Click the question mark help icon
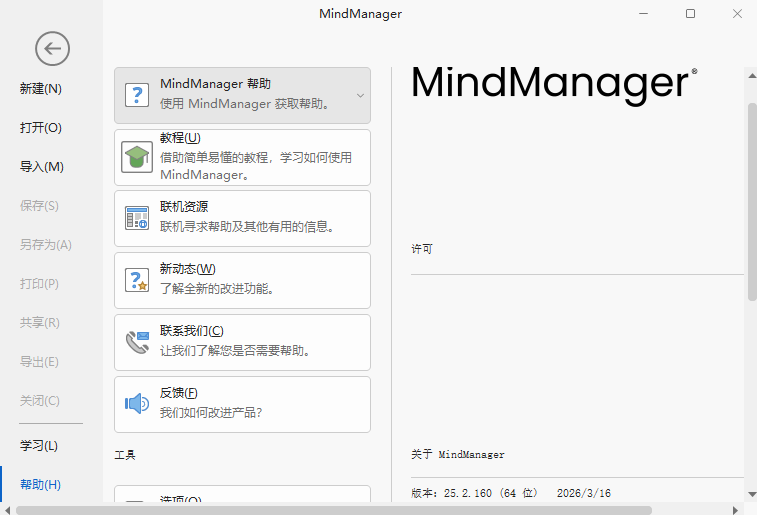 click(137, 95)
